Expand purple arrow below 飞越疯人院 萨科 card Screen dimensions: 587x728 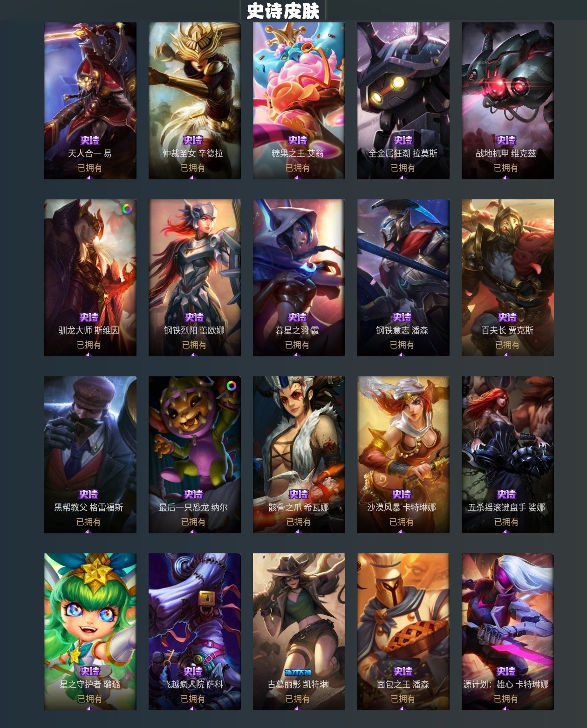pos(193,708)
